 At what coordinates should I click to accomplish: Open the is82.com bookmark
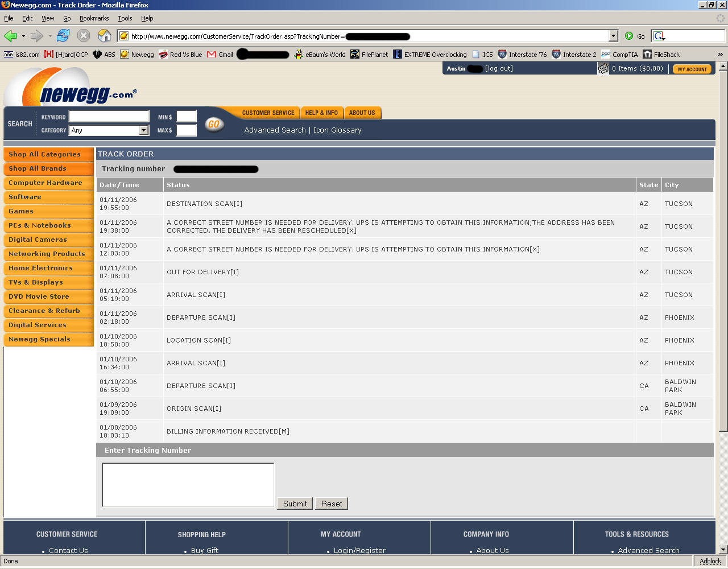(x=22, y=55)
